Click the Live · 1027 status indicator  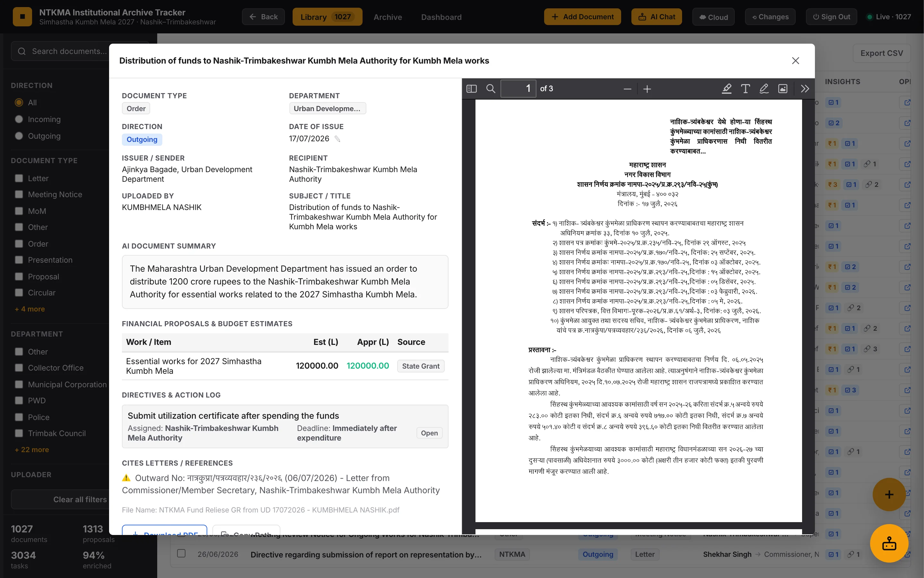coord(889,17)
